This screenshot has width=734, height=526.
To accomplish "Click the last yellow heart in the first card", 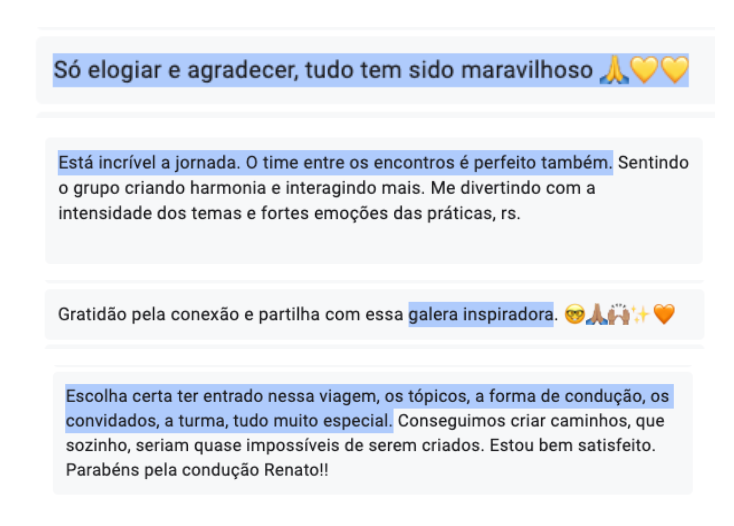I will click(x=675, y=70).
